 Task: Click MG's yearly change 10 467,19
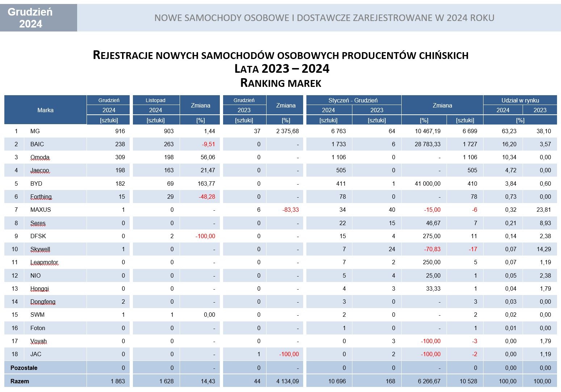[428, 131]
